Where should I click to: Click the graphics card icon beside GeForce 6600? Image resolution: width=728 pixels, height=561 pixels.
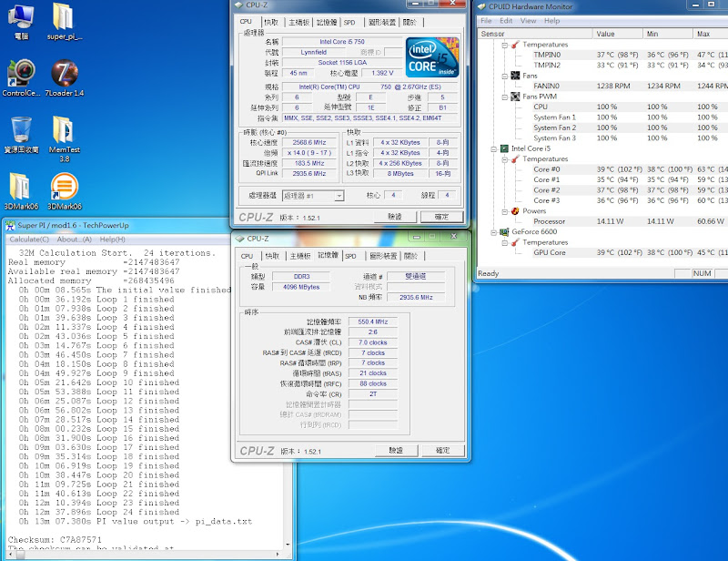click(504, 232)
